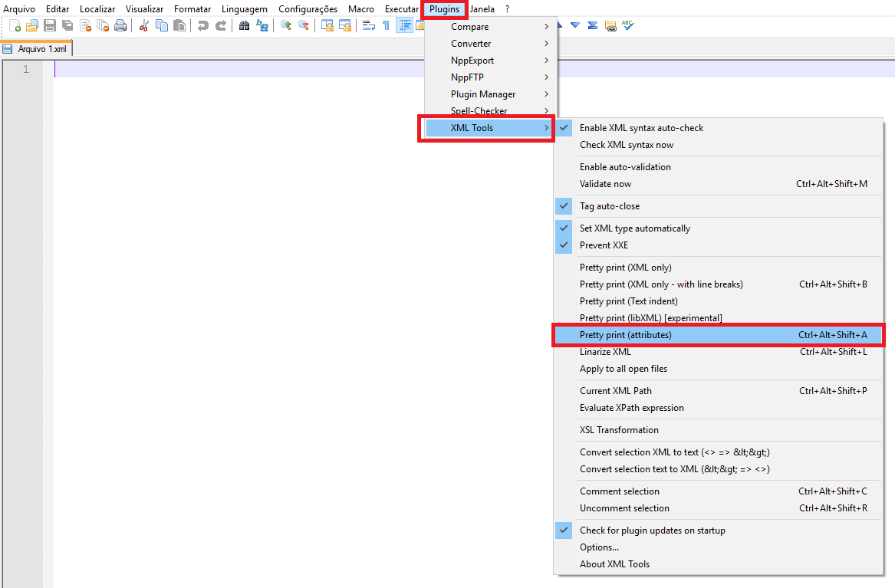
Task: Click the Open file folder icon
Action: [32, 25]
